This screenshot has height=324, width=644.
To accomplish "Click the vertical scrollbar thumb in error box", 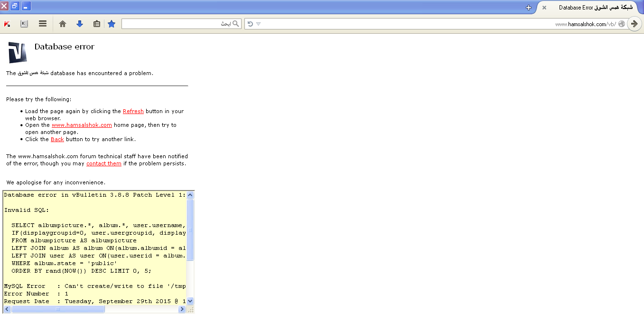I will (190, 230).
